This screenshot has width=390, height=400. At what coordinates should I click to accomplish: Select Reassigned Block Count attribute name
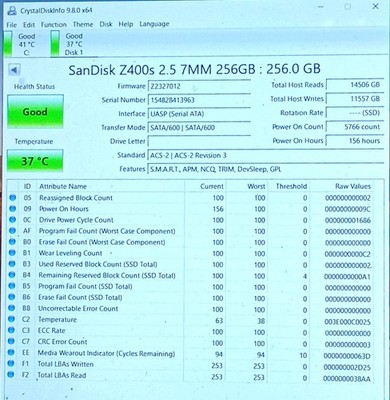pyautogui.click(x=76, y=198)
